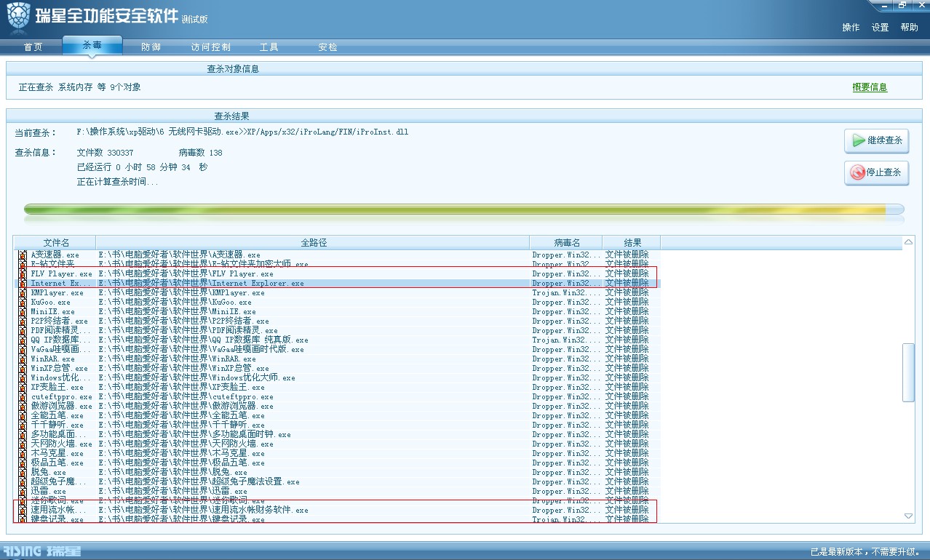
Task: Click the virus icon beside 键盘记录.exe
Action: point(23,520)
